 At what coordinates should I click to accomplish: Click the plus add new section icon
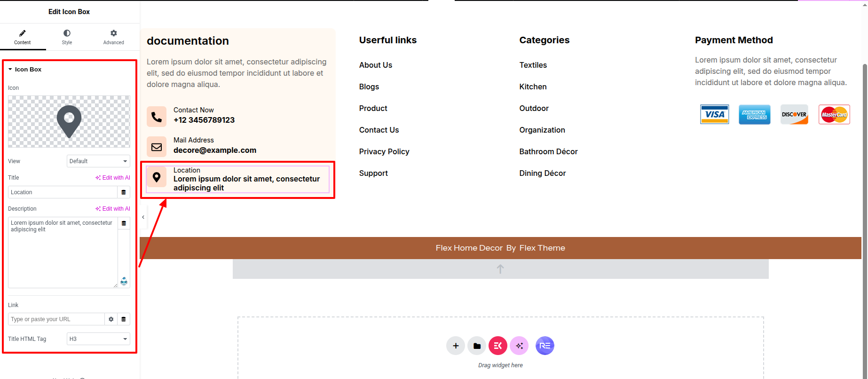[455, 346]
